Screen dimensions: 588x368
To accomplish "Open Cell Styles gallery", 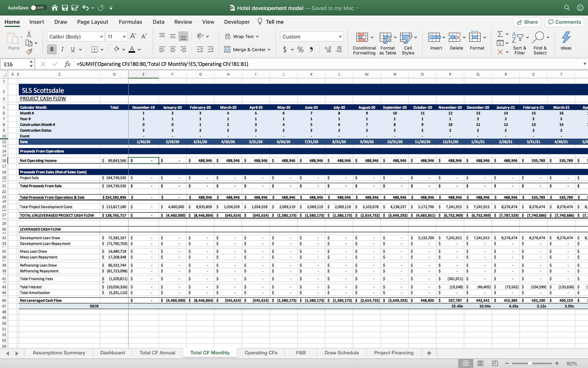I will 408,43.
